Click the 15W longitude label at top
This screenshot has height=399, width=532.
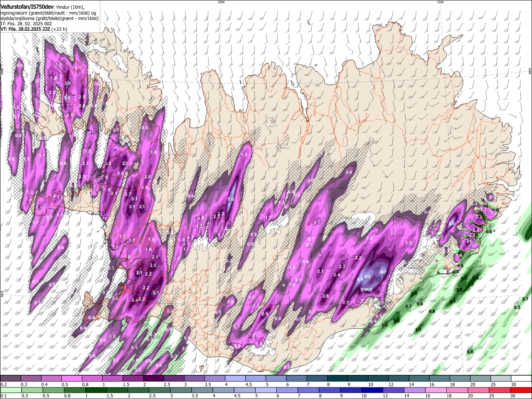(440, 2)
